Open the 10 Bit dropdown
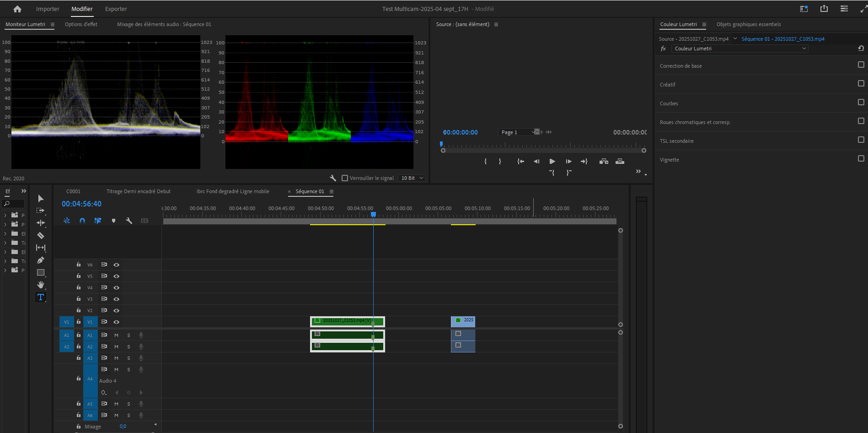The height and width of the screenshot is (433, 868). (x=412, y=178)
